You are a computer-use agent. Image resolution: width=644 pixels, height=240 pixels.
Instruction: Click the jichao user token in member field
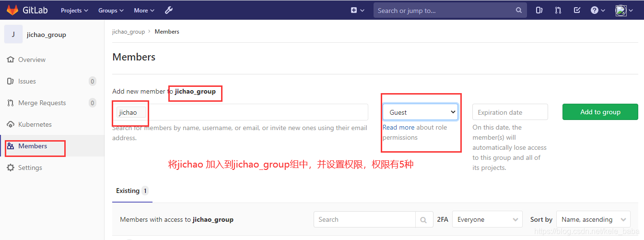[x=131, y=112]
